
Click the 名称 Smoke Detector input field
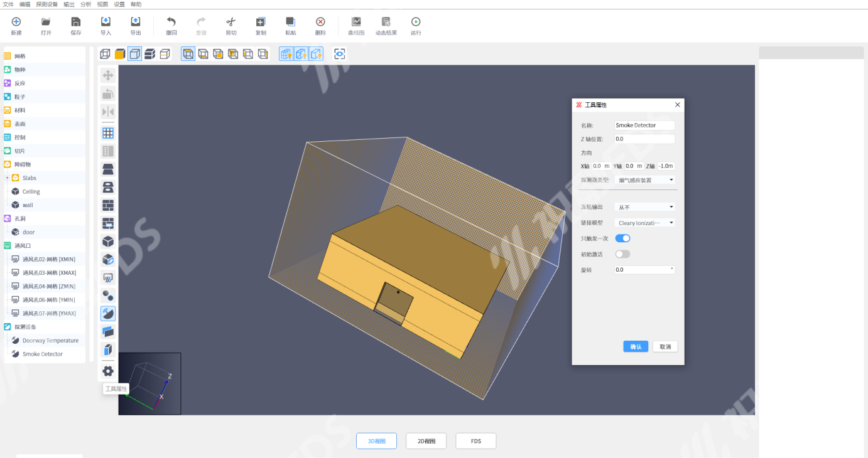pyautogui.click(x=645, y=125)
